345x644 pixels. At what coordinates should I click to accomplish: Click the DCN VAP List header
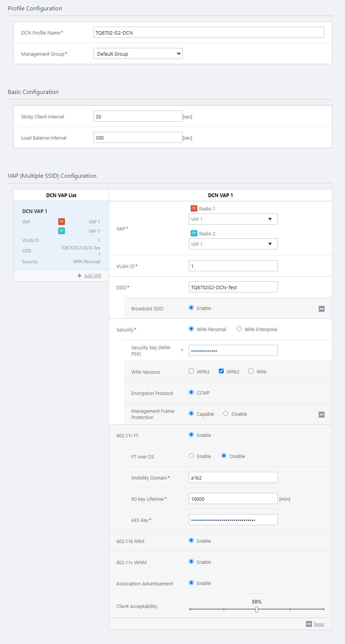coord(61,195)
